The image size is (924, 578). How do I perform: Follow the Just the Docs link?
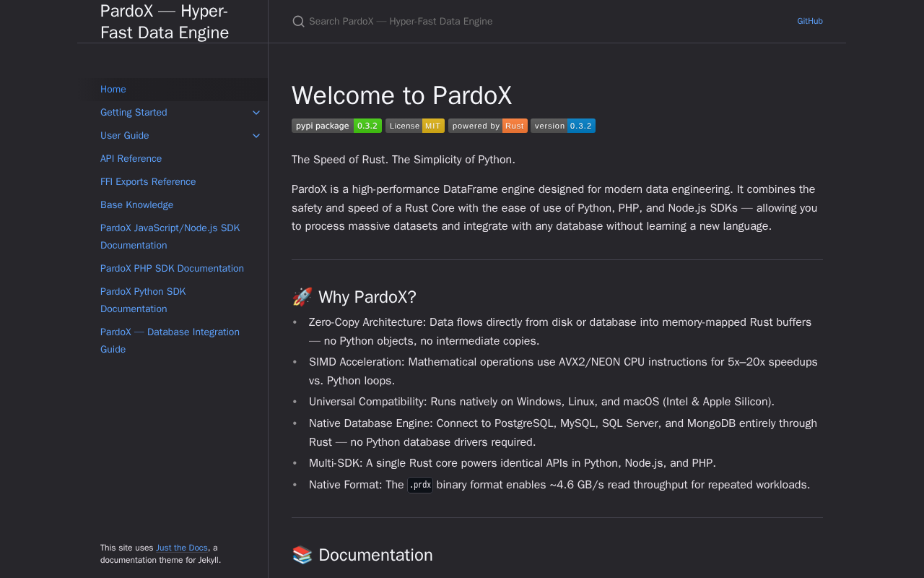pos(182,548)
